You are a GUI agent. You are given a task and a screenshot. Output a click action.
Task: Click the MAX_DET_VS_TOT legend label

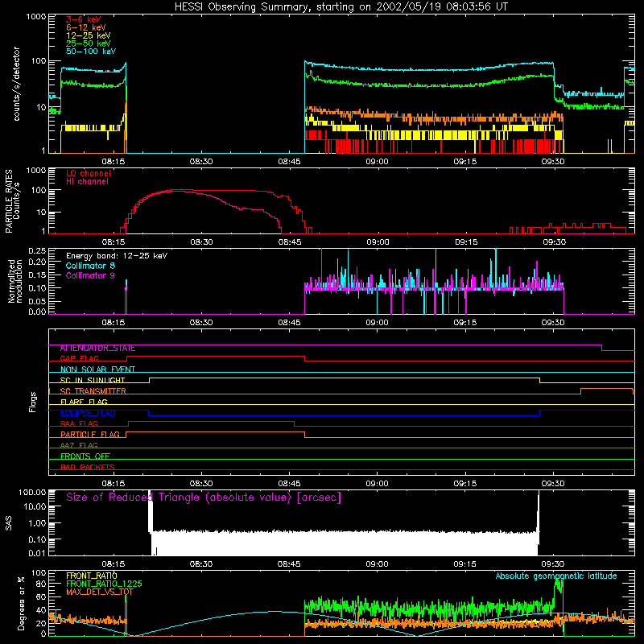(99, 592)
